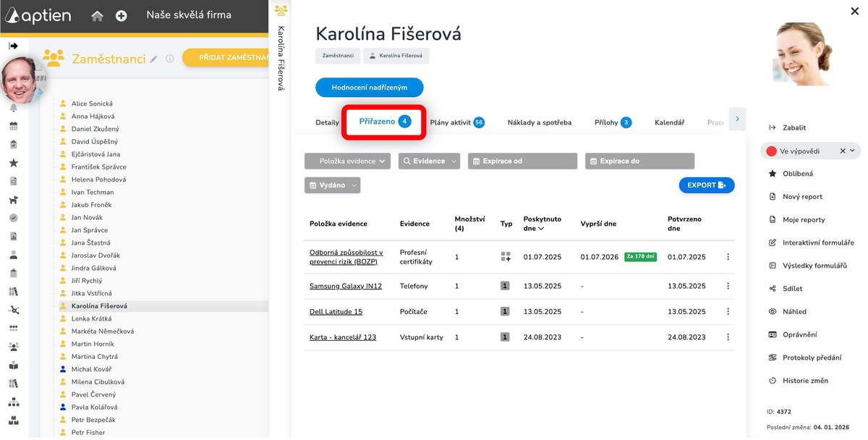Open the three-dot menu for Dell Latitude 15
Viewport: 868px width, 440px height.
tap(728, 312)
